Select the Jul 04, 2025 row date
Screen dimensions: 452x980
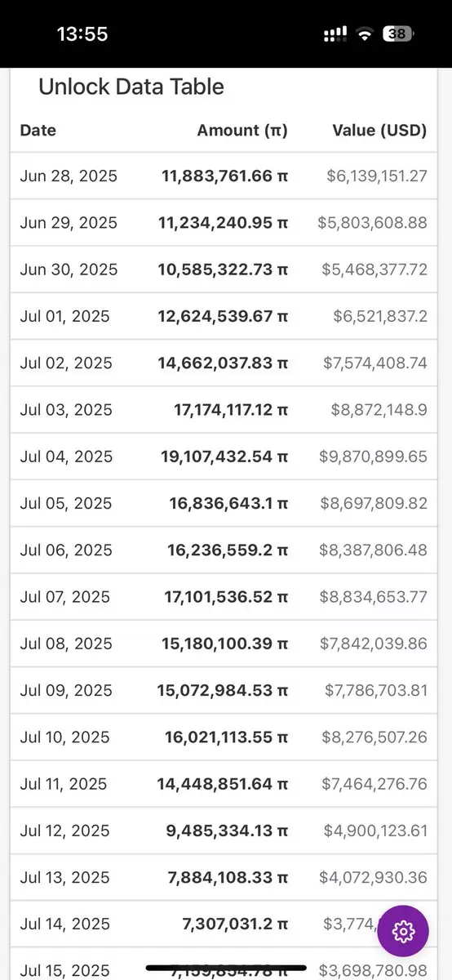pos(64,456)
